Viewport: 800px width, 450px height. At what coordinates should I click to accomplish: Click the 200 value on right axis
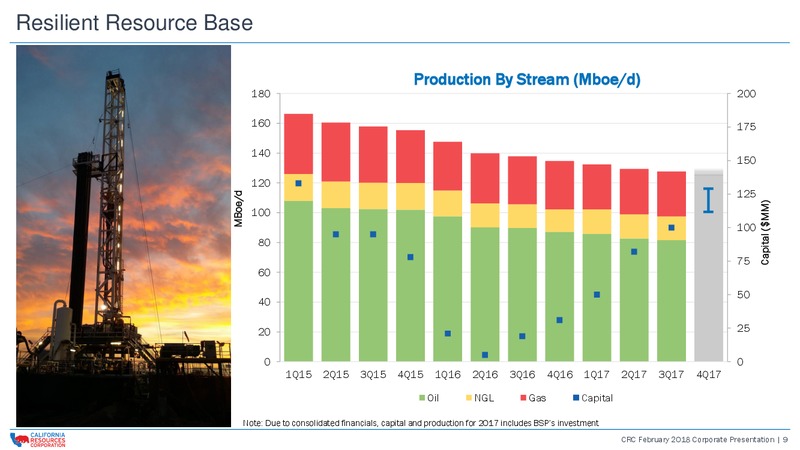(746, 94)
